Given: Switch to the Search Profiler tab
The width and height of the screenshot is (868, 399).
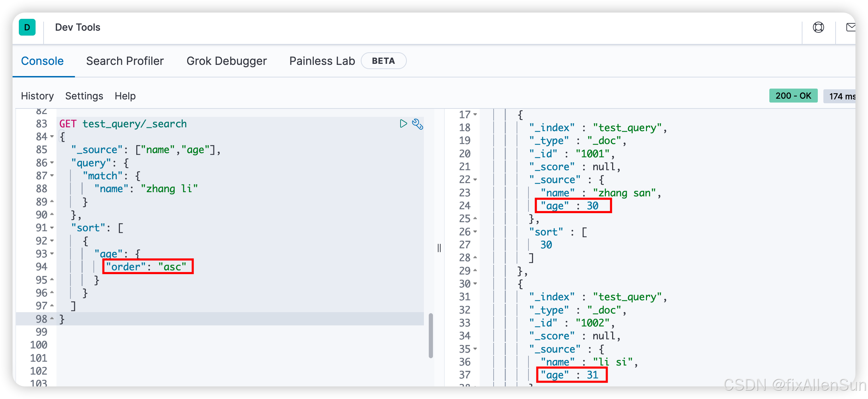Looking at the screenshot, I should click(x=125, y=61).
